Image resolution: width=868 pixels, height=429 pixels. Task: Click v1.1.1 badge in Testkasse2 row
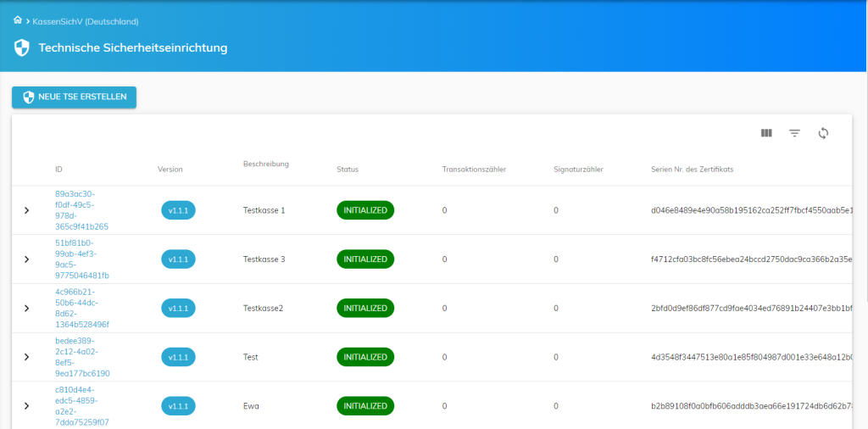(x=178, y=308)
